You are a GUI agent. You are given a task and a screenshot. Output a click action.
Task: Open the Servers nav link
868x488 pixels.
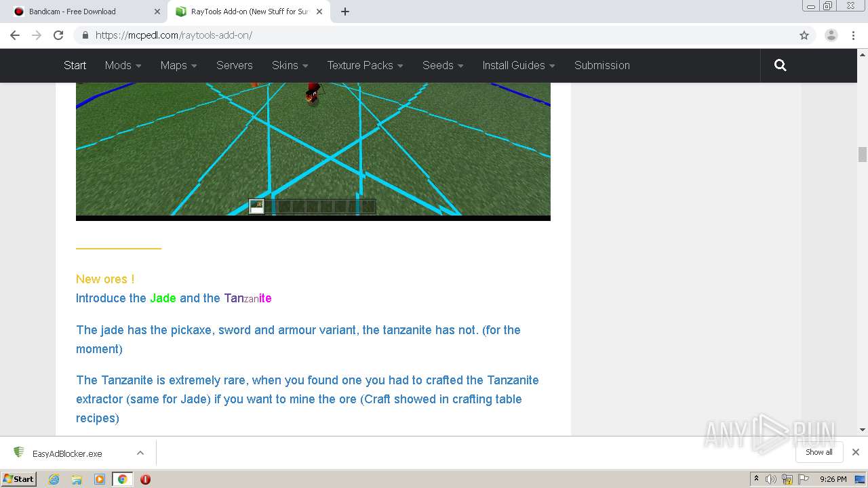pos(234,65)
